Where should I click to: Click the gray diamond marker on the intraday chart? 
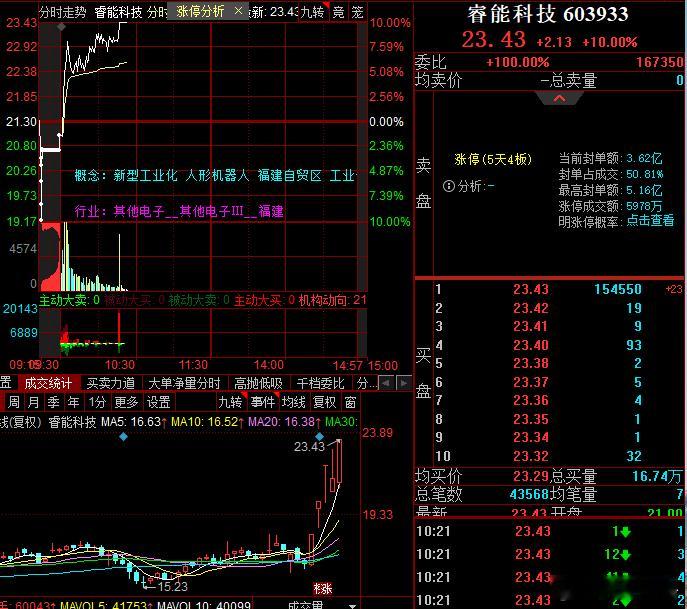pyautogui.click(x=61, y=27)
